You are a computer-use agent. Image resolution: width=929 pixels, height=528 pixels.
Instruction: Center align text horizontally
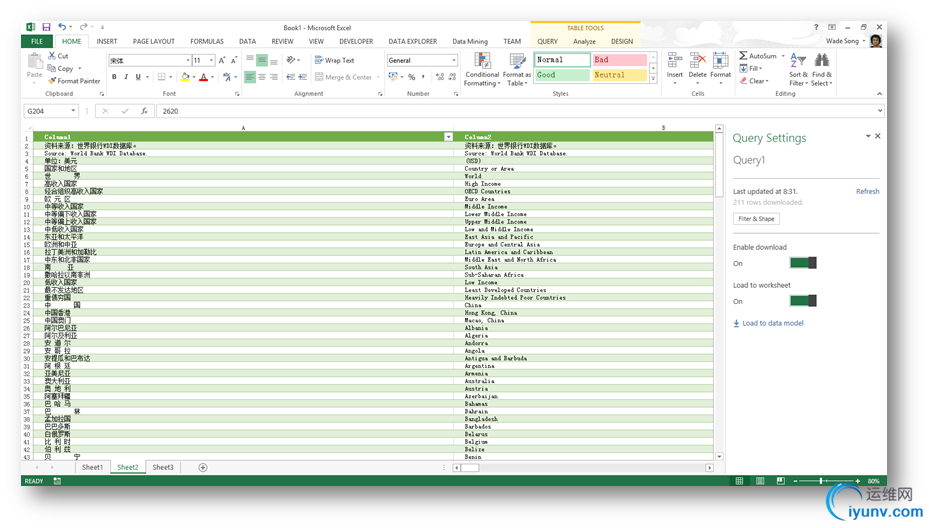[262, 77]
